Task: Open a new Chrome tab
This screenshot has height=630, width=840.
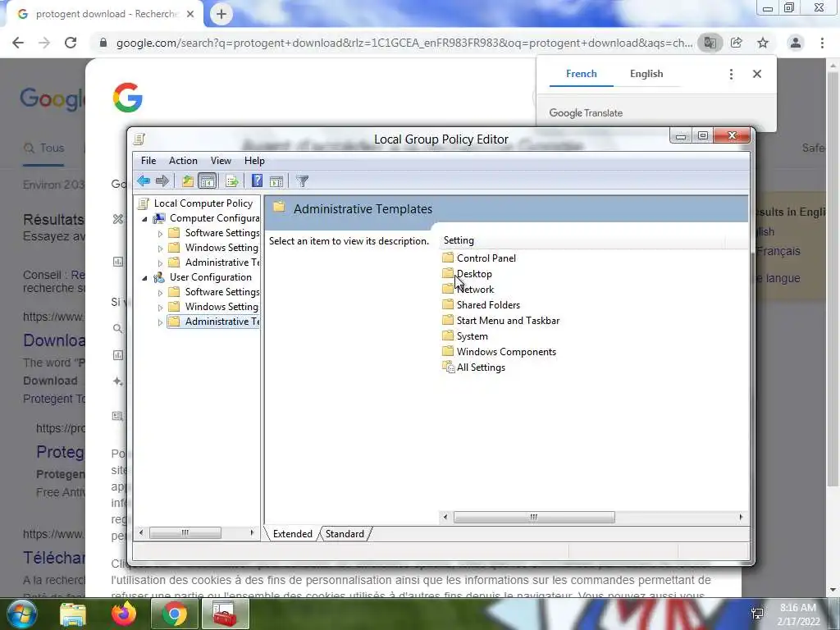Action: [x=221, y=14]
